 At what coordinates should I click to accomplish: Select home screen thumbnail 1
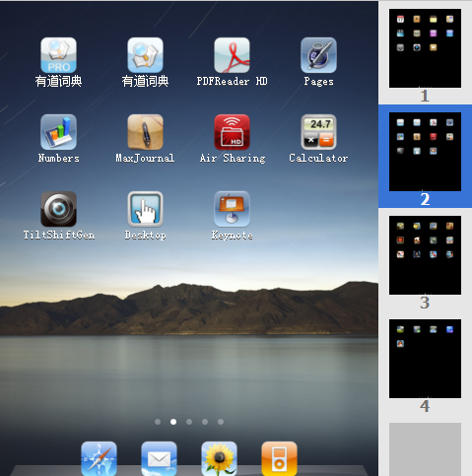tap(425, 48)
